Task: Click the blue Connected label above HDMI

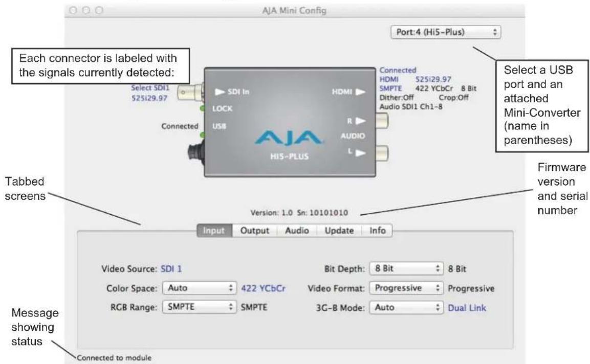Action: (398, 71)
